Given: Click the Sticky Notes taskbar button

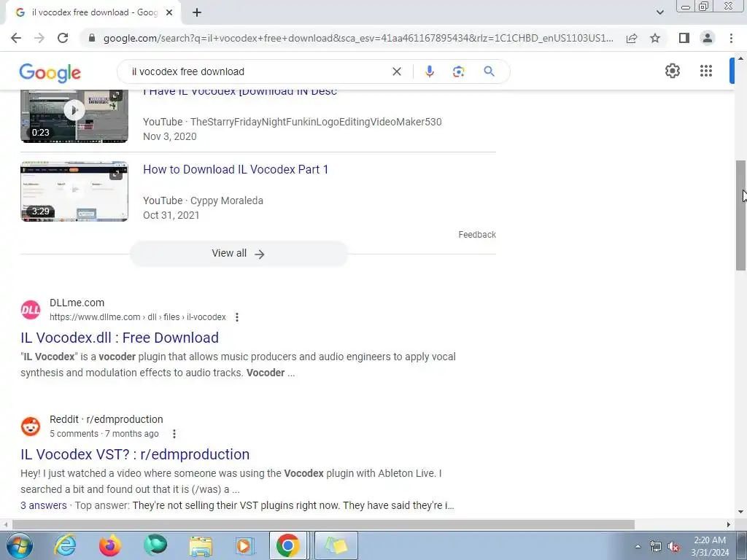Looking at the screenshot, I should (336, 545).
